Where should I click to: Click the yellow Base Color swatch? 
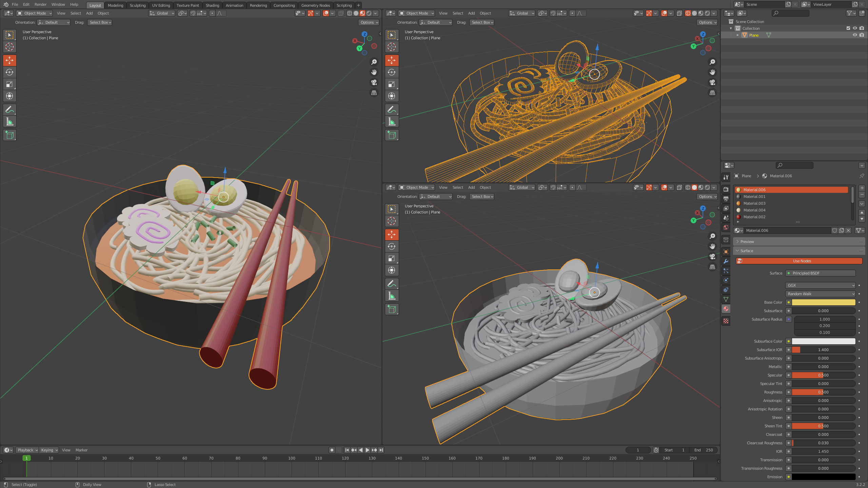824,302
